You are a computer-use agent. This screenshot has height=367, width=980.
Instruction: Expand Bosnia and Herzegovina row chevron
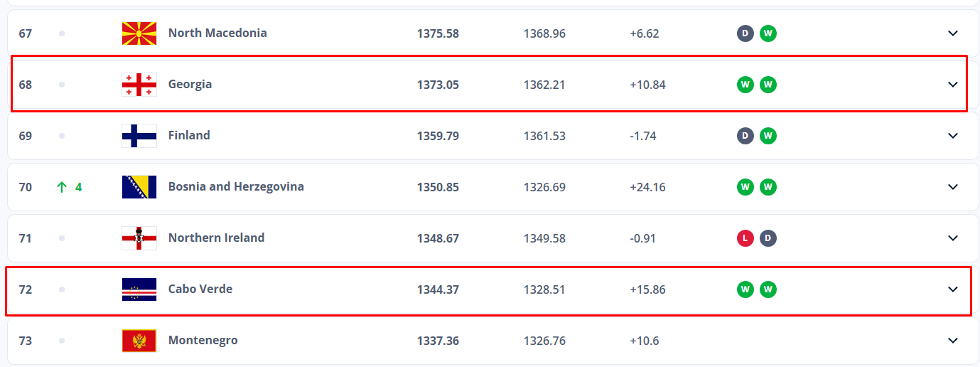click(x=953, y=187)
